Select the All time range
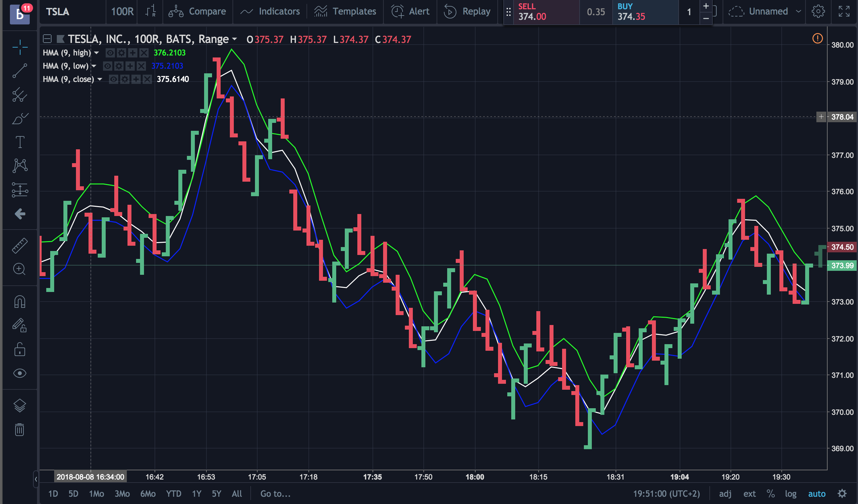 pyautogui.click(x=237, y=494)
